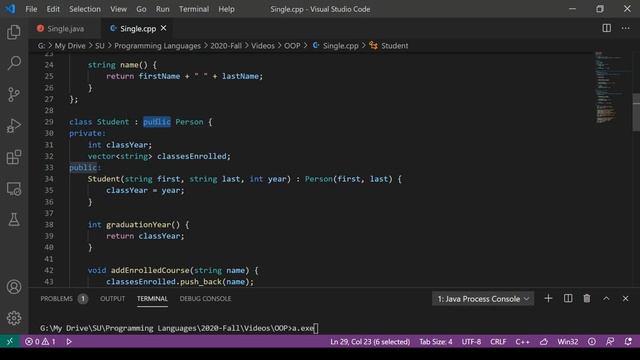Create a new terminal with plus icon
Viewport: 640px width, 360px height.
(x=548, y=298)
